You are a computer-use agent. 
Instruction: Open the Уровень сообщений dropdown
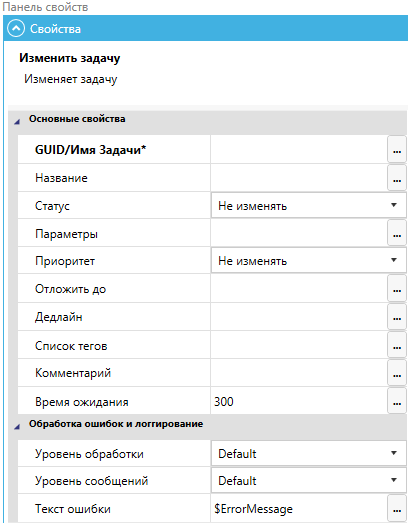point(309,480)
